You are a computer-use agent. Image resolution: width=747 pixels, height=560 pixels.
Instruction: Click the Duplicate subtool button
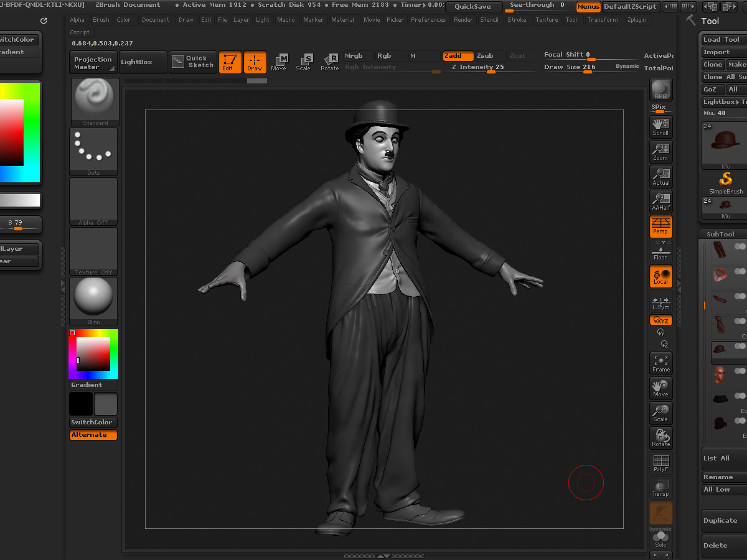tap(724, 520)
